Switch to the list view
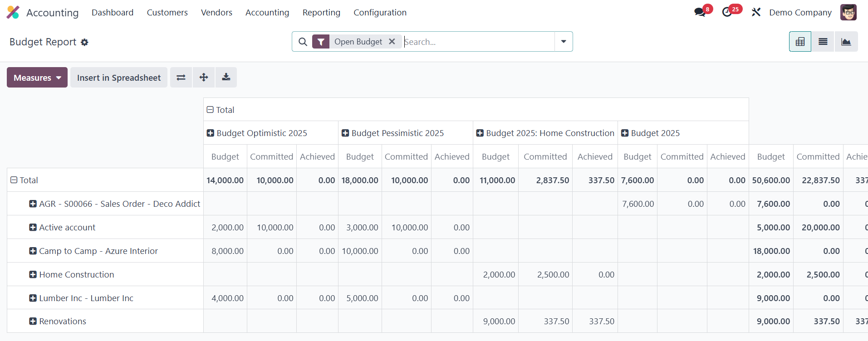 (x=823, y=42)
